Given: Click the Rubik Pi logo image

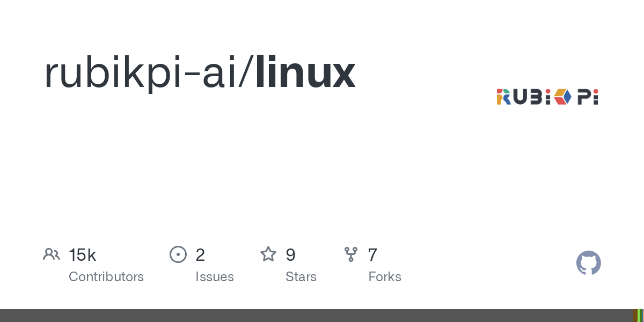Looking at the screenshot, I should [x=547, y=97].
